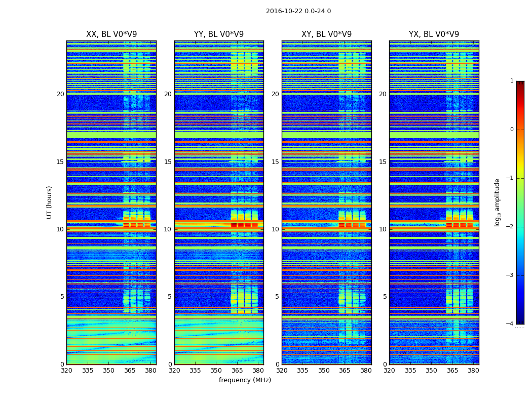
Task: Click colorbar tick label 0
Action: click(x=512, y=130)
